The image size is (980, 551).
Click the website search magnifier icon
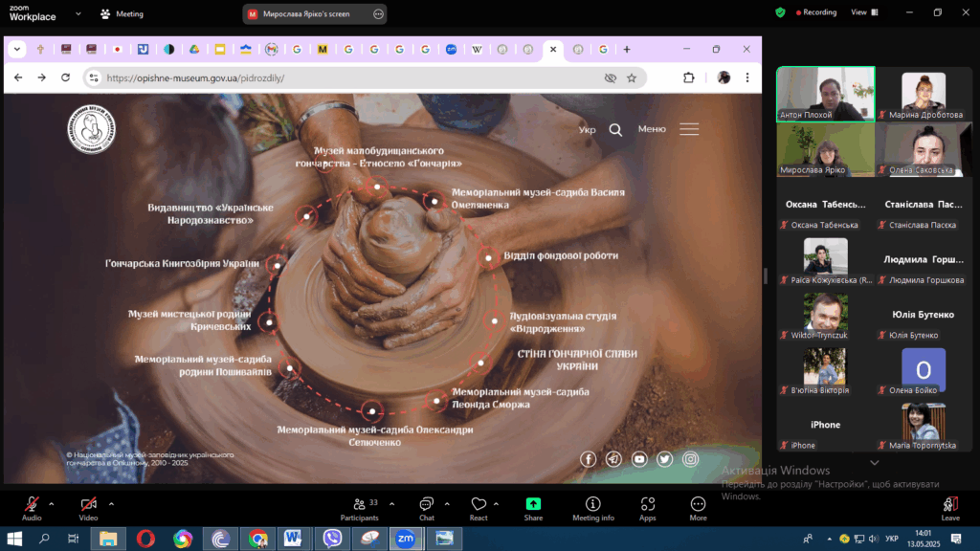615,130
